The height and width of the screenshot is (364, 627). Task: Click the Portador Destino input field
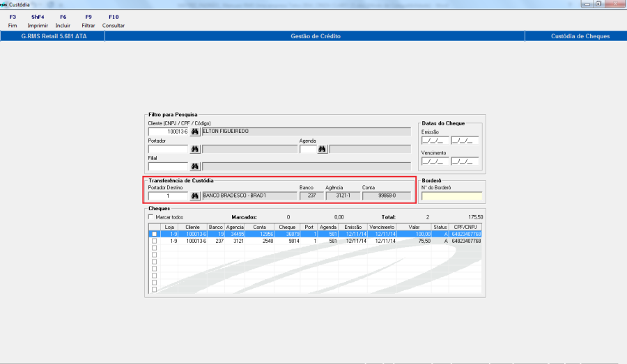pyautogui.click(x=168, y=196)
